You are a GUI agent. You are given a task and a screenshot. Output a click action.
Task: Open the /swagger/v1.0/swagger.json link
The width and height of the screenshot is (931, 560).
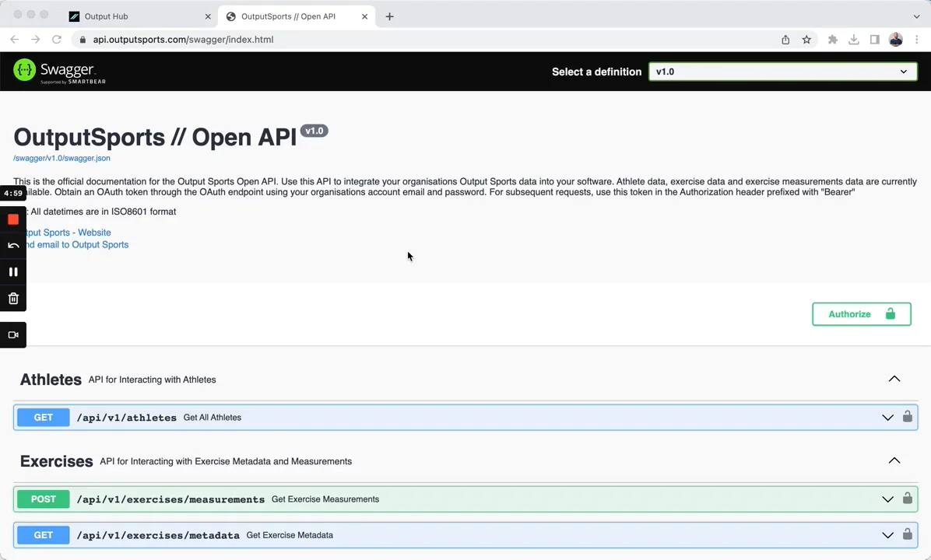pyautogui.click(x=61, y=159)
